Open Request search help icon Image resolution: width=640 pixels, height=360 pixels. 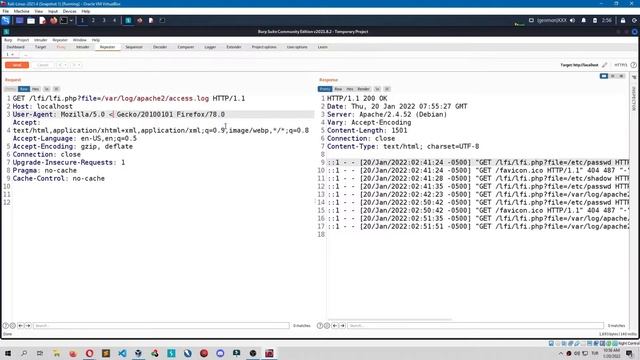coord(6,326)
